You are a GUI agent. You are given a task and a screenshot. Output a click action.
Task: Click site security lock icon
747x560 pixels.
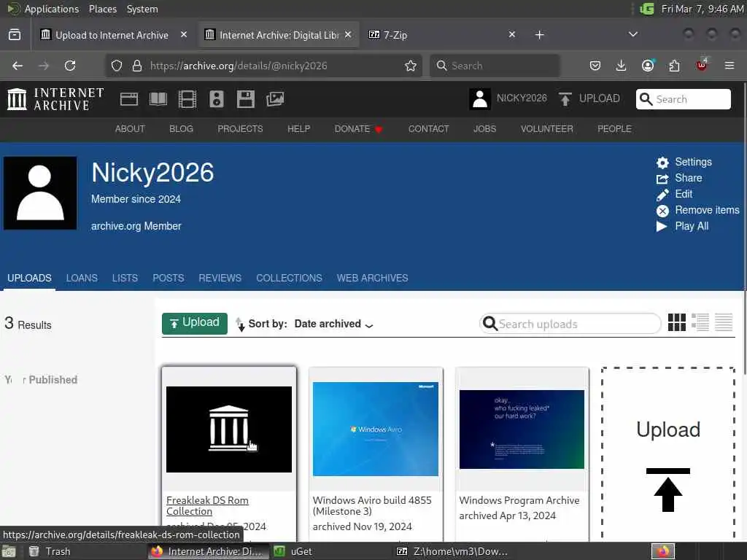[137, 66]
